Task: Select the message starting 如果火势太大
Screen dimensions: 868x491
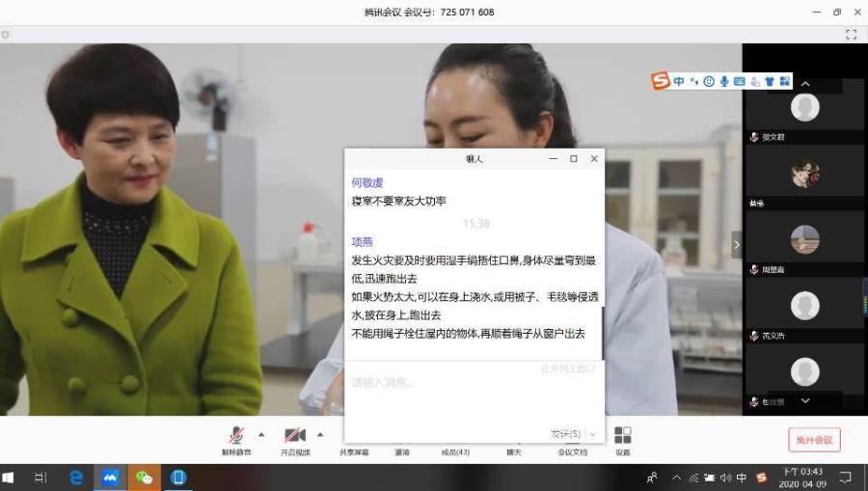Action: 475,306
